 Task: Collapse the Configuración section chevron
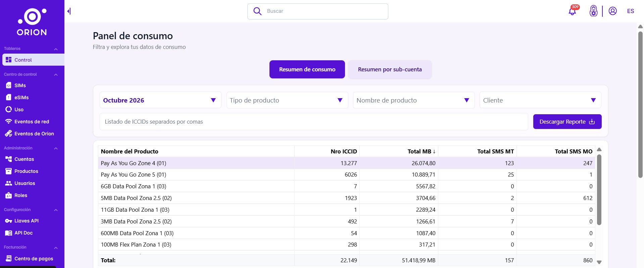(x=56, y=210)
